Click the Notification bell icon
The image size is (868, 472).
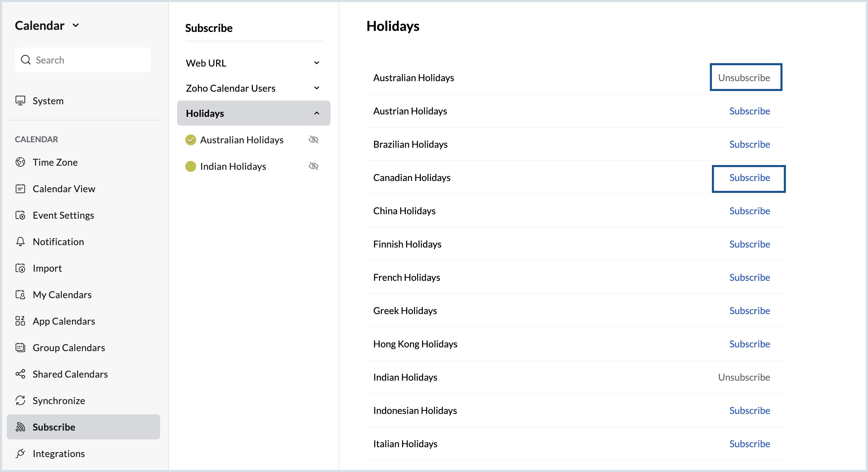[21, 241]
